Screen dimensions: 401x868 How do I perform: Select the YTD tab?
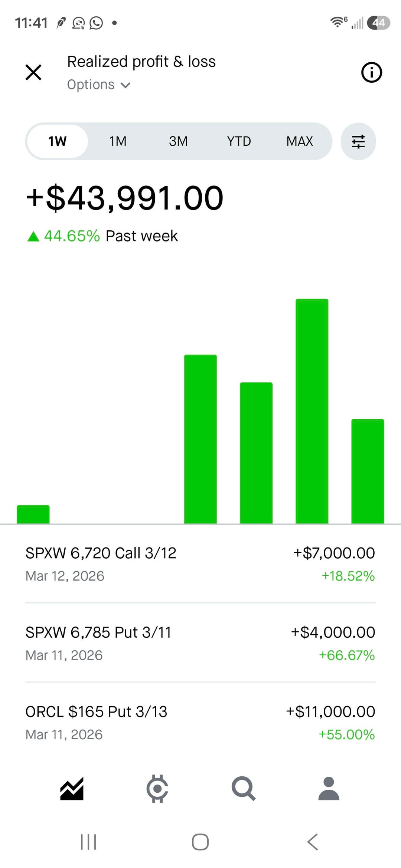tap(239, 141)
